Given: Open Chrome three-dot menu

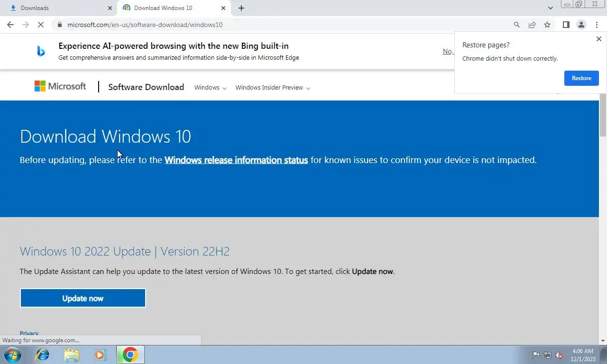Looking at the screenshot, I should 597,25.
